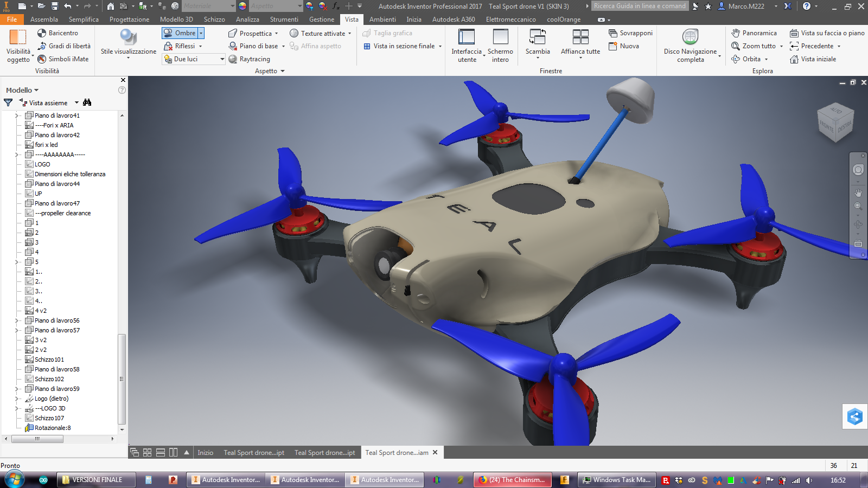Activate Disco Navigazione completa wheel
This screenshot has height=488, width=868.
(x=690, y=46)
